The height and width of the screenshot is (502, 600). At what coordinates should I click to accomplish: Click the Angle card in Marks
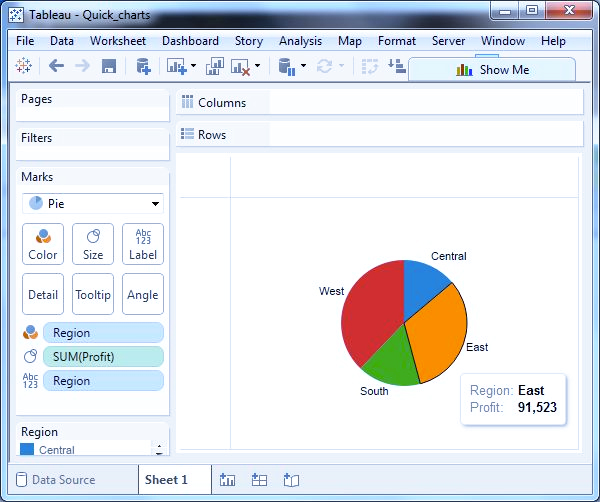point(143,294)
